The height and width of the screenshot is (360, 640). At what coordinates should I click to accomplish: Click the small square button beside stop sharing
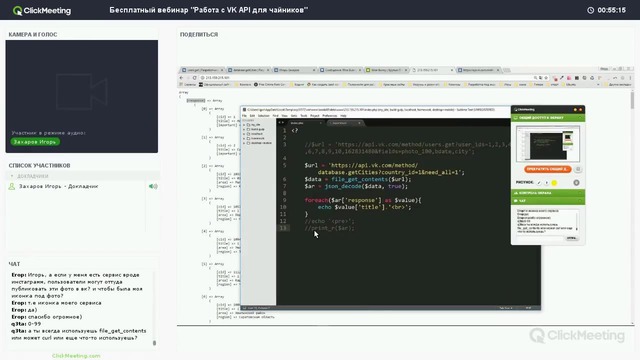[578, 169]
